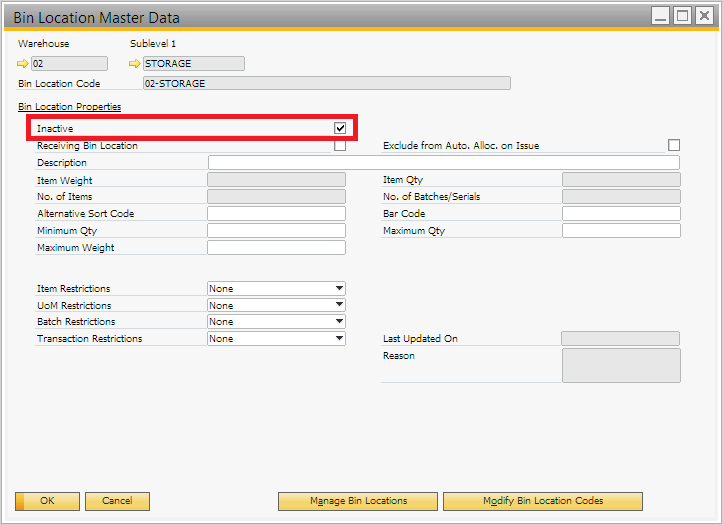Close the Bin Location Master Data window
This screenshot has height=525, width=723.
pos(704,16)
